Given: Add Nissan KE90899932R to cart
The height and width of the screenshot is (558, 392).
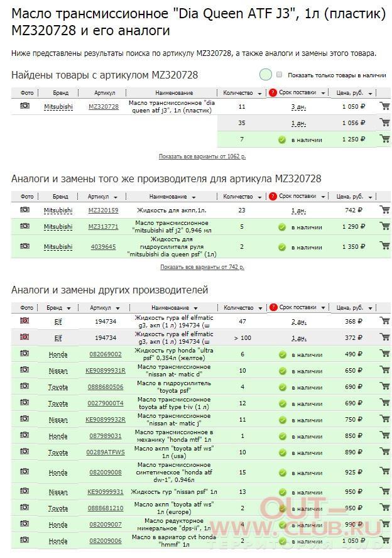Looking at the screenshot, I should pyautogui.click(x=384, y=419).
